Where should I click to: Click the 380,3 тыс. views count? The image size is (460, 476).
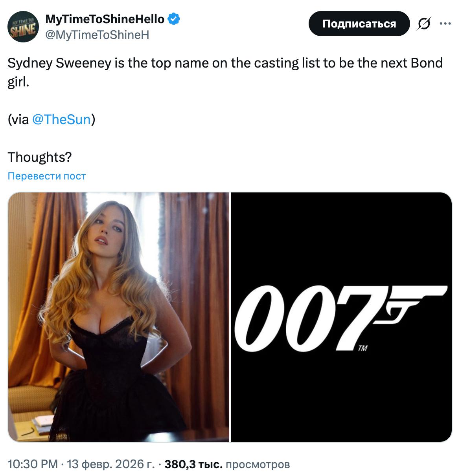click(193, 464)
